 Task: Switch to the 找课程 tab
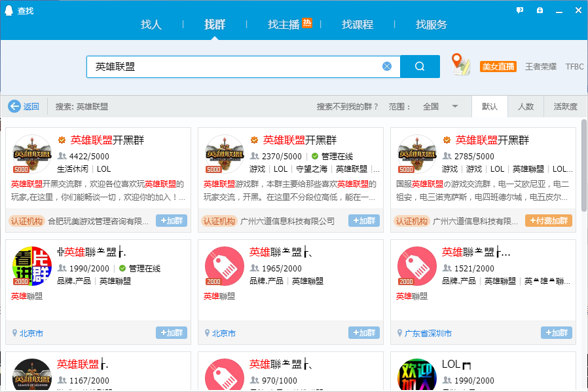(358, 24)
